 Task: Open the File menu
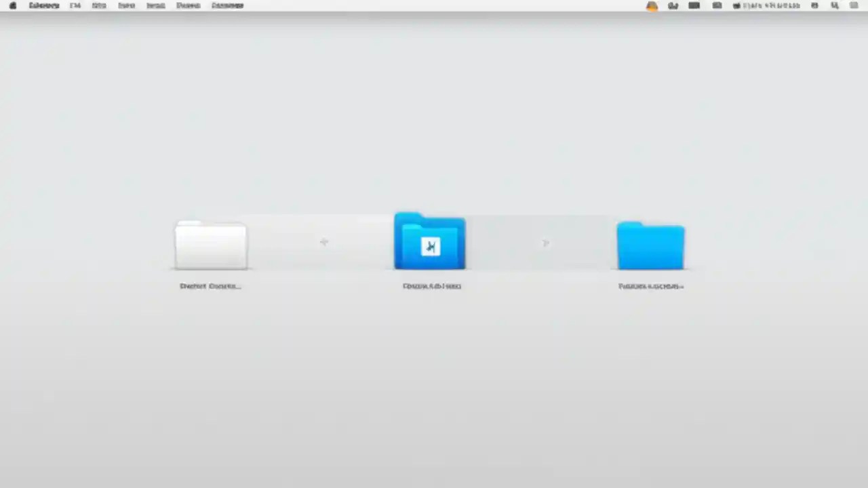[x=75, y=5]
